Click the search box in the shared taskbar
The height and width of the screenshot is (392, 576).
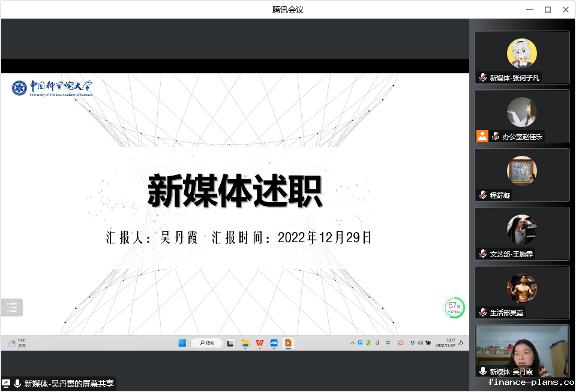click(207, 343)
